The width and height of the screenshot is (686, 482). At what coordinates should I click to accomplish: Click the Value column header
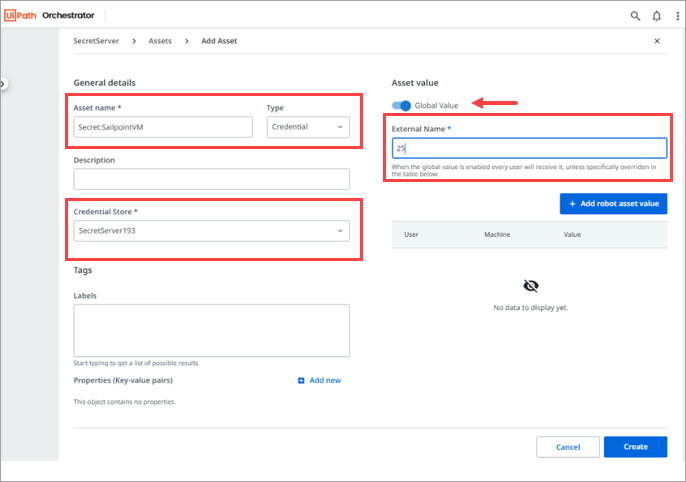click(x=572, y=234)
